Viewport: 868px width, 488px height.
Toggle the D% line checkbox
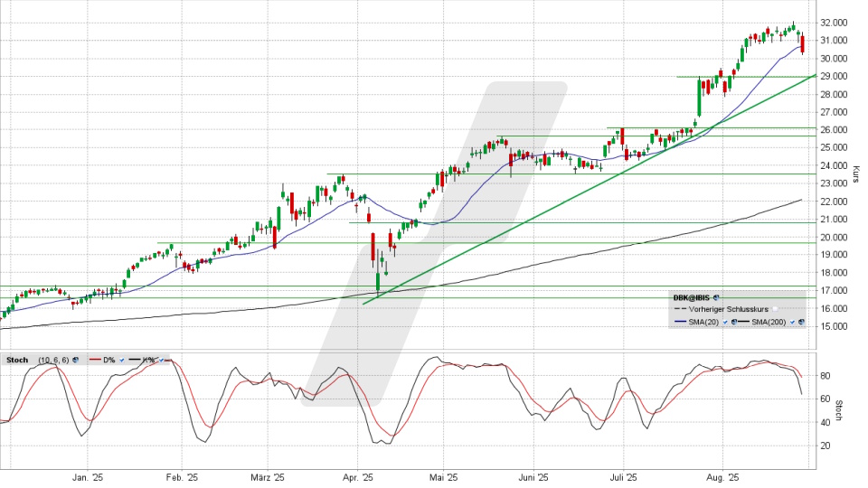click(x=122, y=360)
